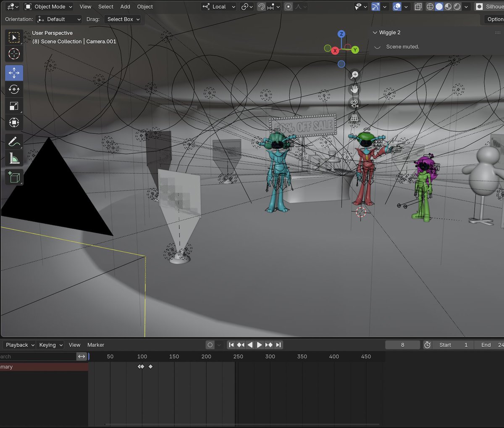
Task: Open the Select menu
Action: coord(105,6)
